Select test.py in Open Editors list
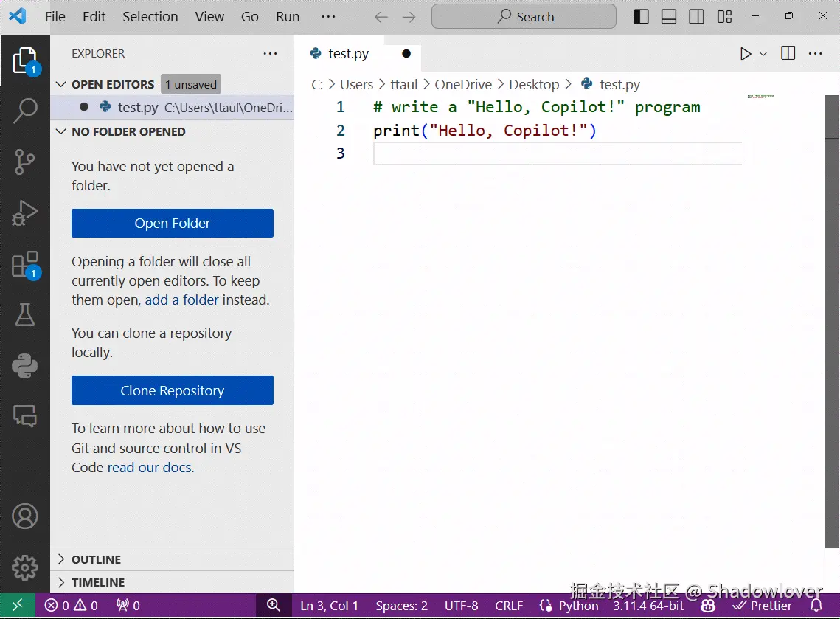Image resolution: width=840 pixels, height=619 pixels. tap(173, 107)
